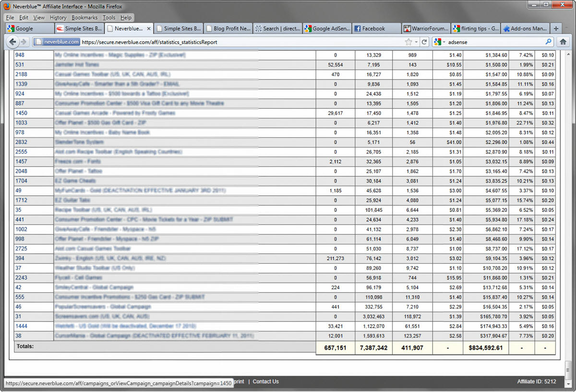Viewport: 576px width, 392px height.
Task: Open campaign ID 2243 link
Action: point(21,278)
